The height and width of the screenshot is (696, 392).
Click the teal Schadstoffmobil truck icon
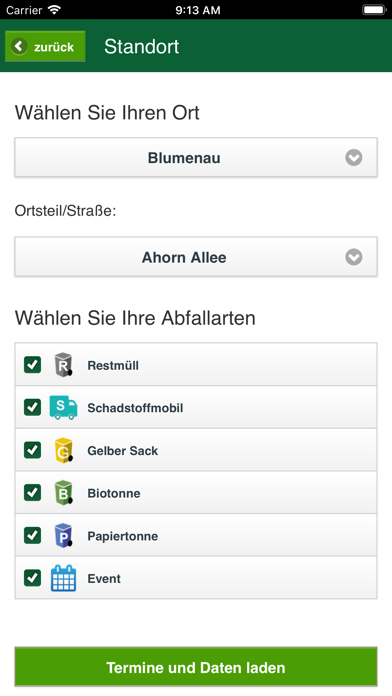63,407
